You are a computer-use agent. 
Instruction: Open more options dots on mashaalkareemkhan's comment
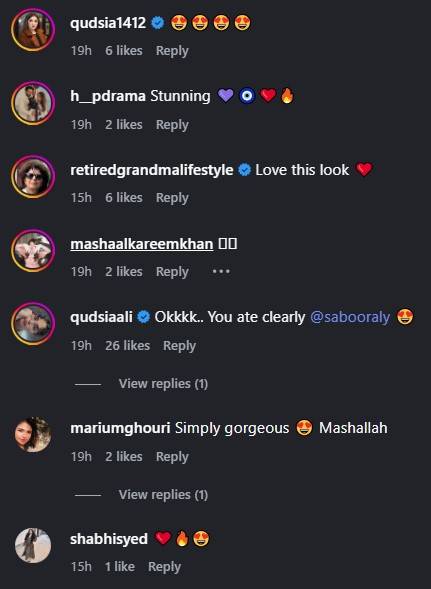(x=221, y=271)
